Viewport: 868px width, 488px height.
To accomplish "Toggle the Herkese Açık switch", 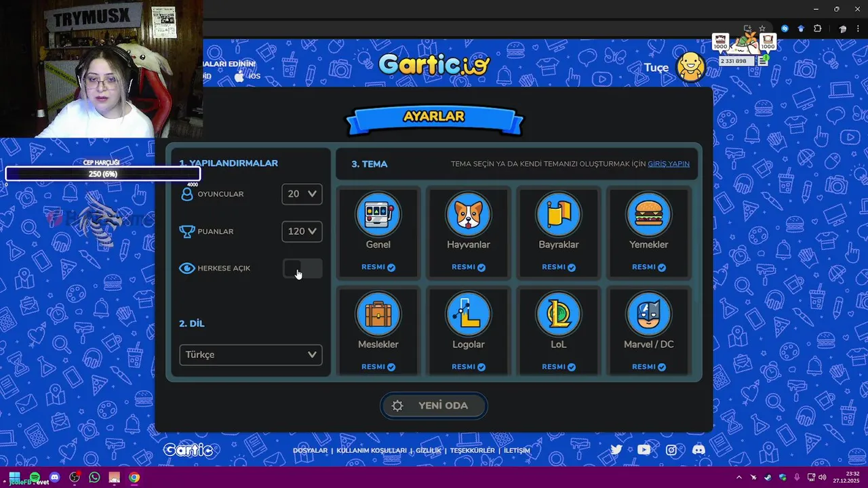I will coord(302,268).
